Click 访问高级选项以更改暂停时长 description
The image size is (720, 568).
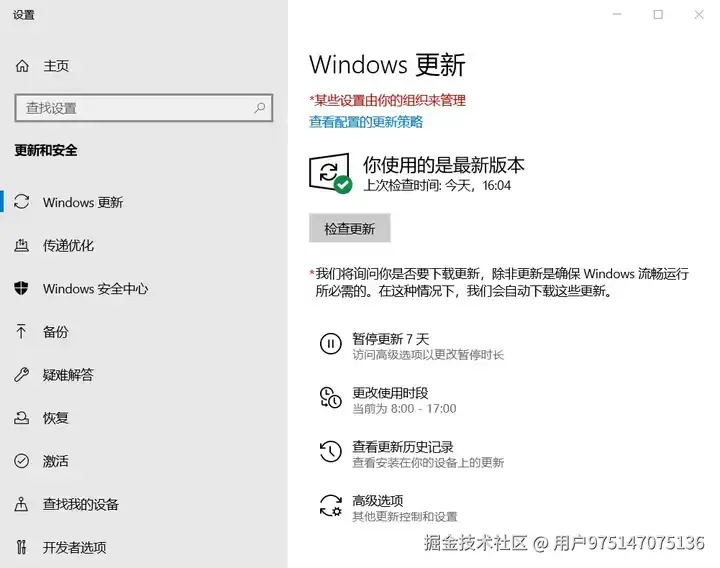(x=428, y=355)
